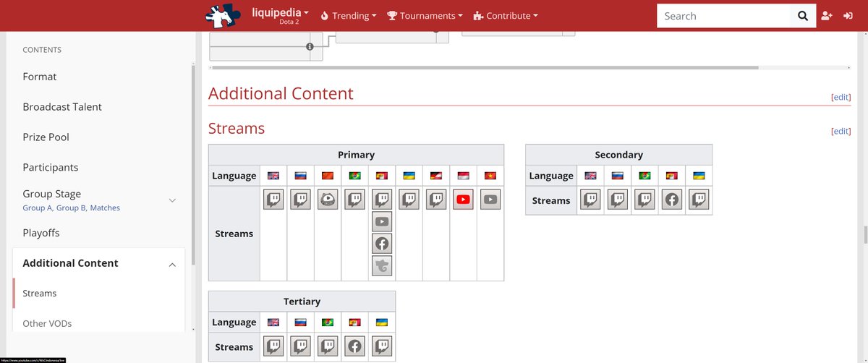Screen dimensions: 868x363
Task: Go to the Playoffs section
Action: coord(41,233)
